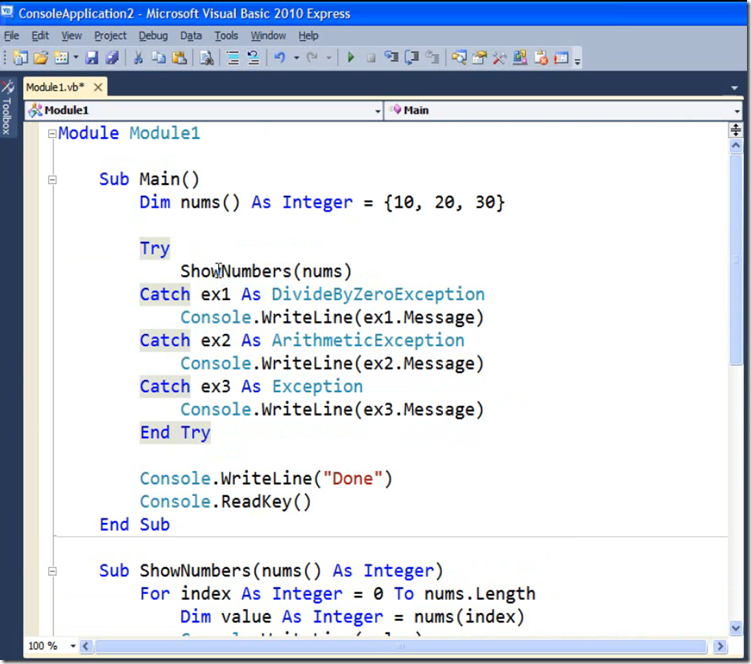Open the Redo history dropdown arrow
The height and width of the screenshot is (664, 751).
(329, 58)
